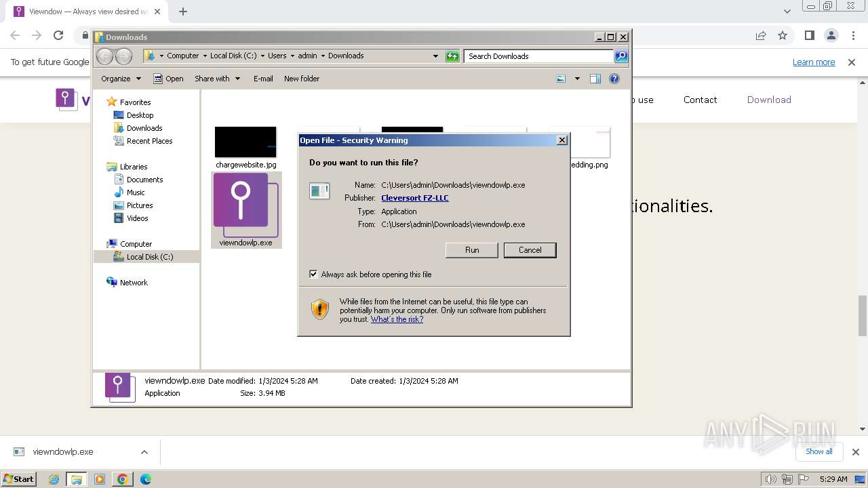Click Show all downloads button
The height and width of the screenshot is (488, 868).
tap(818, 451)
